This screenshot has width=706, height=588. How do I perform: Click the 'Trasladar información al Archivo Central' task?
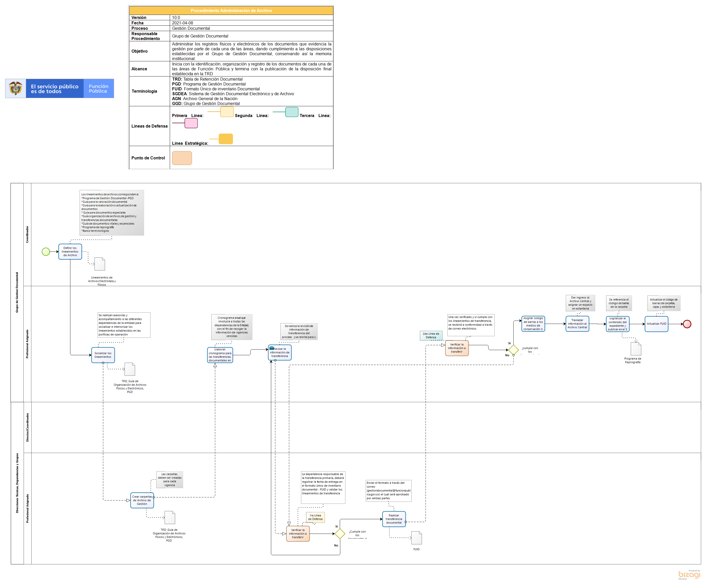pyautogui.click(x=577, y=324)
